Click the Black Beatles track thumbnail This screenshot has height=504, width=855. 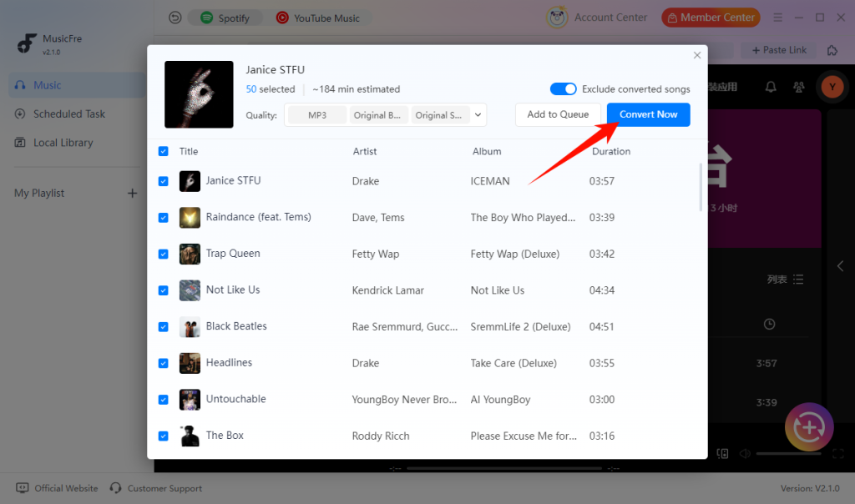pos(190,327)
